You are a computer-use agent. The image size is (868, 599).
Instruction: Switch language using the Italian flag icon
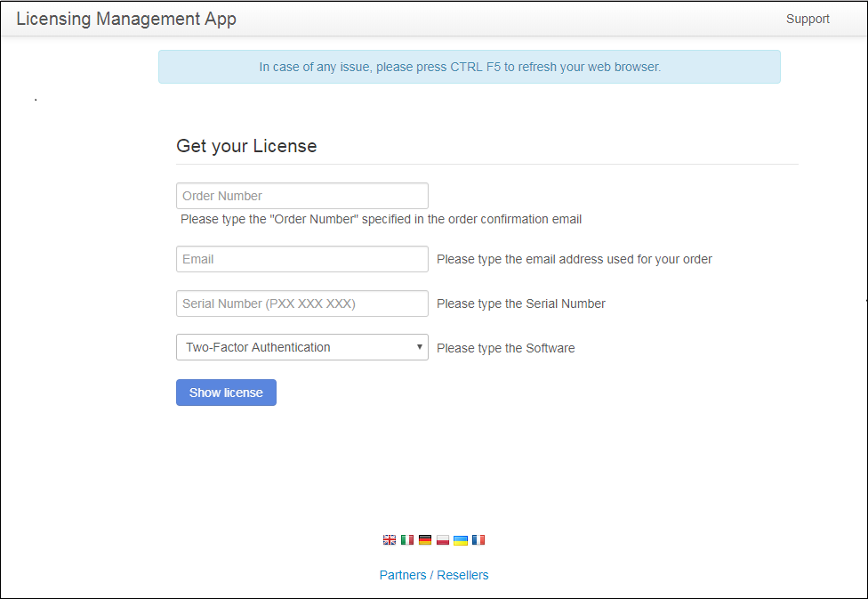point(406,539)
